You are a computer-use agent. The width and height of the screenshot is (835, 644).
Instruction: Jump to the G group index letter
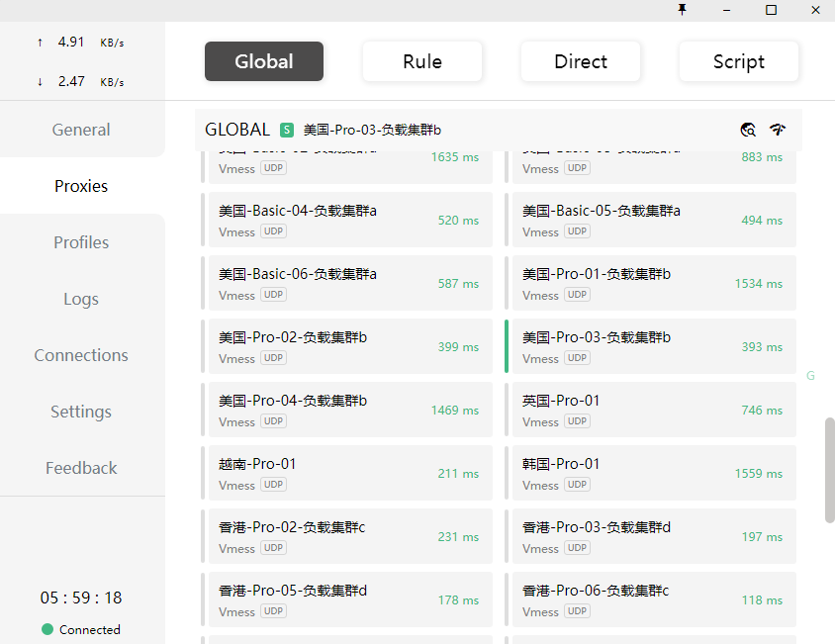coord(811,376)
